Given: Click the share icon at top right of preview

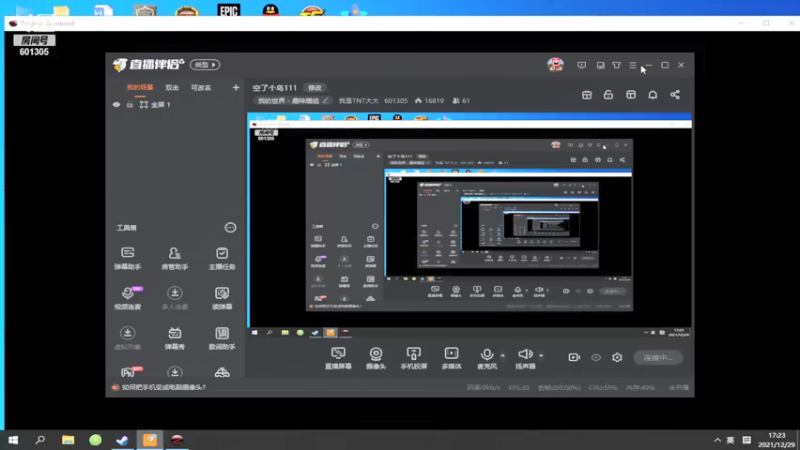Looking at the screenshot, I should point(675,95).
